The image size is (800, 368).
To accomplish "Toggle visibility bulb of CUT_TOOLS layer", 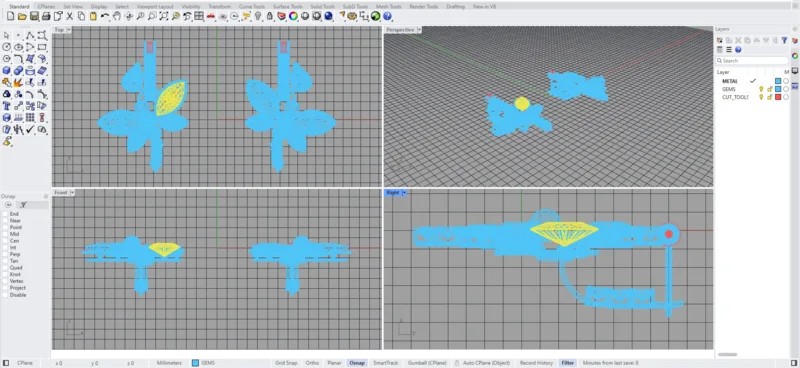I will [x=761, y=97].
